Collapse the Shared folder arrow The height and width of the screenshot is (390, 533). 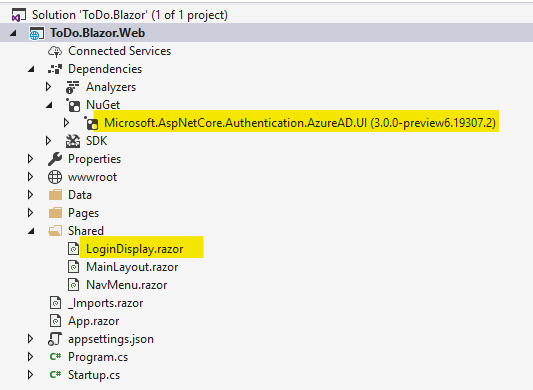click(x=31, y=231)
